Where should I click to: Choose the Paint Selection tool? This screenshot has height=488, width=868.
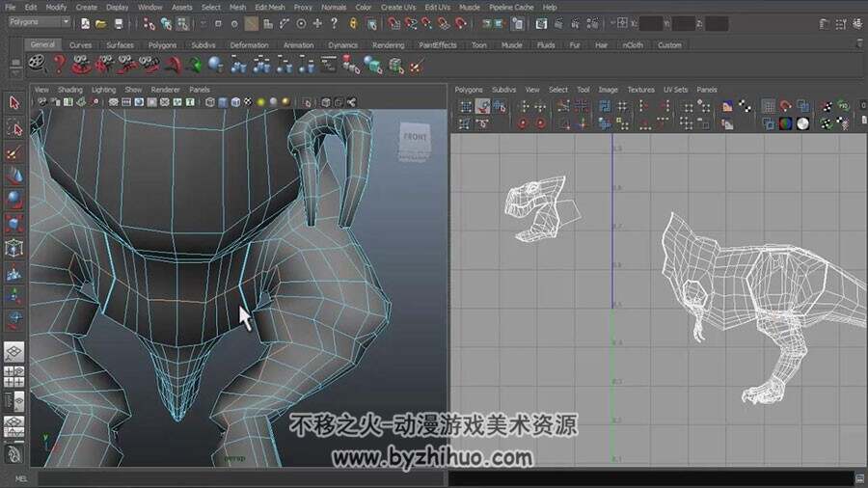coord(14,153)
